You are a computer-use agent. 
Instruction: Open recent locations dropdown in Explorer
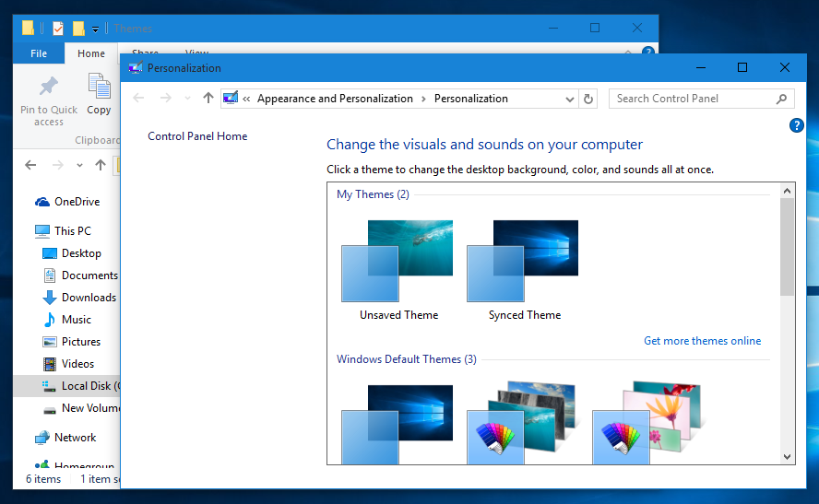pos(79,166)
